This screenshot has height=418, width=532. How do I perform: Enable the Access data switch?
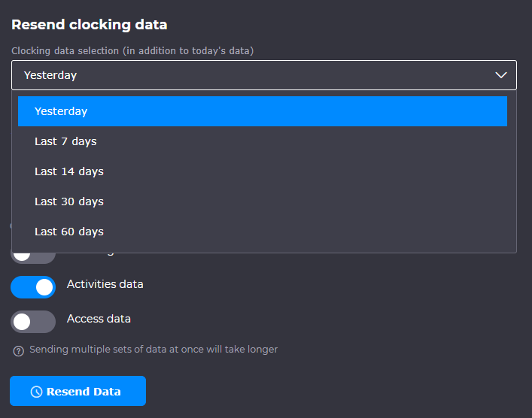click(33, 321)
